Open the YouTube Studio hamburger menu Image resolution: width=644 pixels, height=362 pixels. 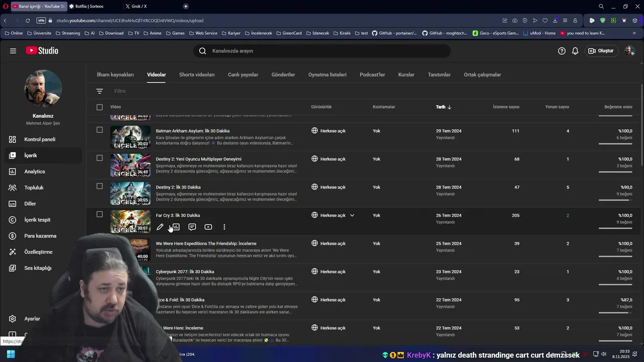coord(13,51)
